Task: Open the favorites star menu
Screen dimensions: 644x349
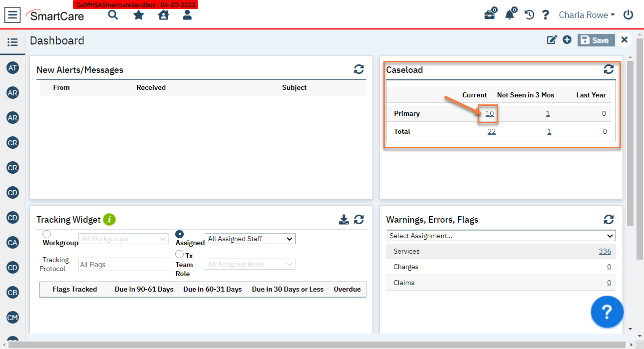Action: click(x=138, y=15)
